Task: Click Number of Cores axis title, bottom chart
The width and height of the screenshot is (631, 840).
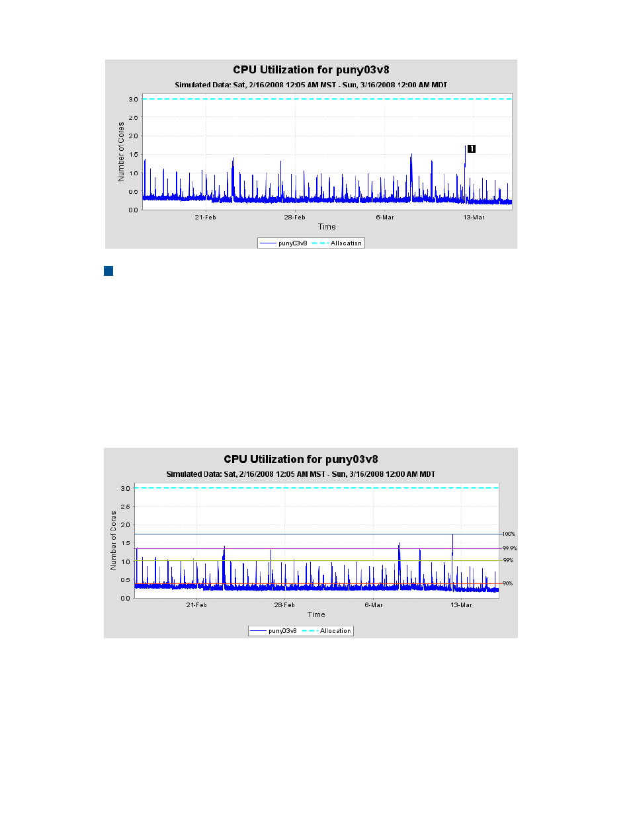Action: coord(113,540)
